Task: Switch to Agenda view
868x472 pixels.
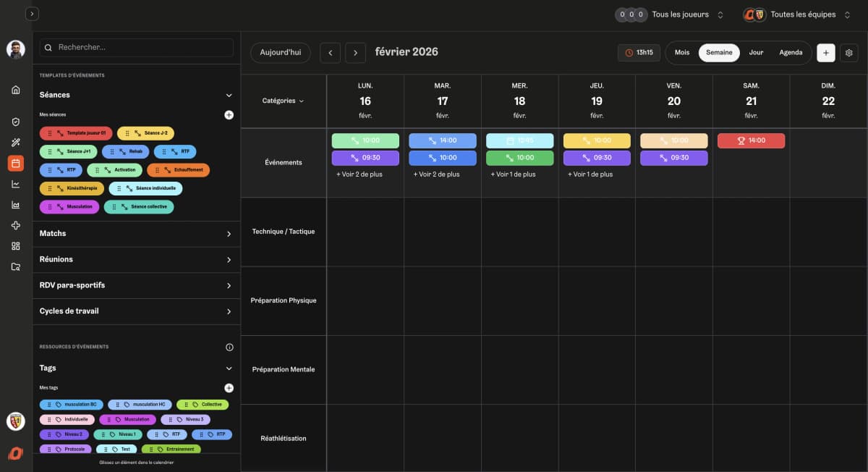Action: 791,53
